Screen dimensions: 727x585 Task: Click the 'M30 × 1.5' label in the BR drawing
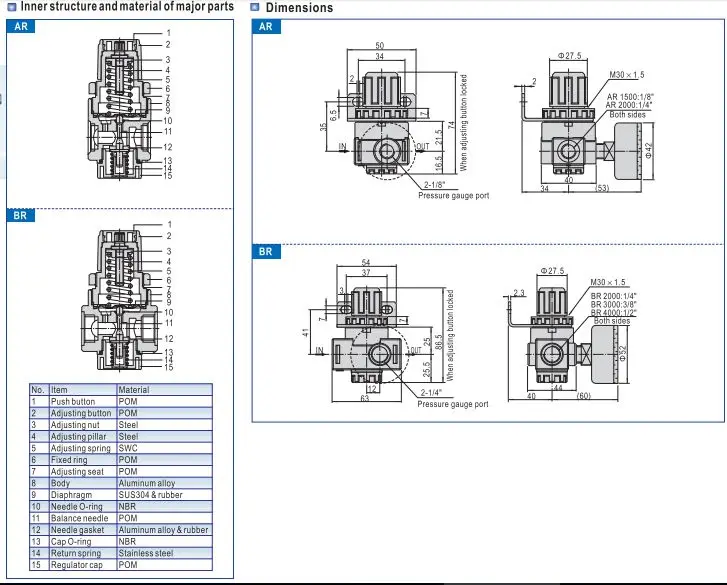pyautogui.click(x=608, y=282)
